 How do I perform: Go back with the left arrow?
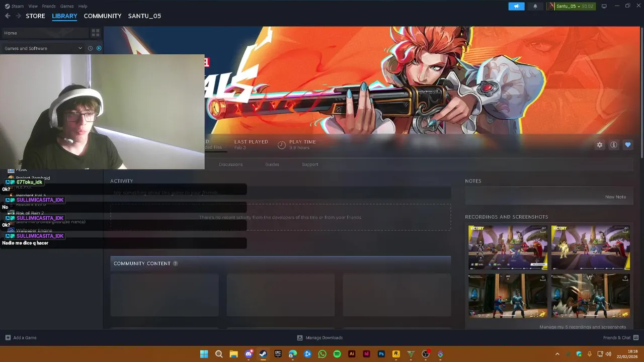point(7,16)
